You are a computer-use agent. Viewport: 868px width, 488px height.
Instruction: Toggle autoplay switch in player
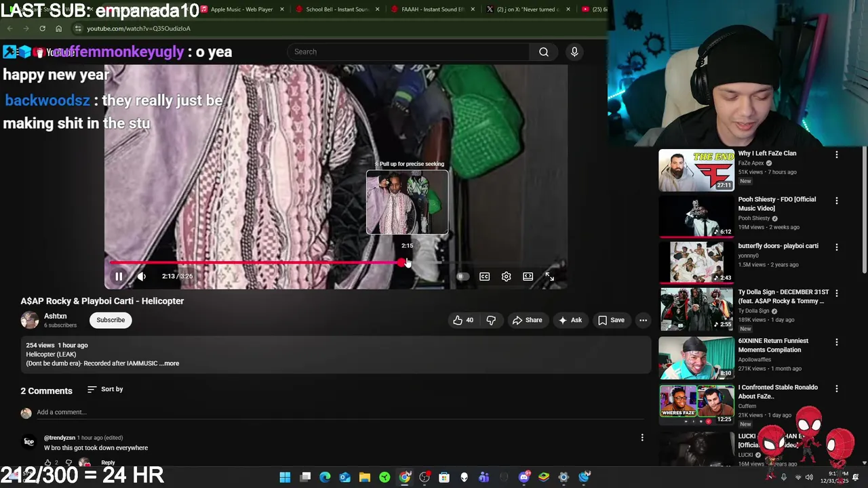[462, 277]
